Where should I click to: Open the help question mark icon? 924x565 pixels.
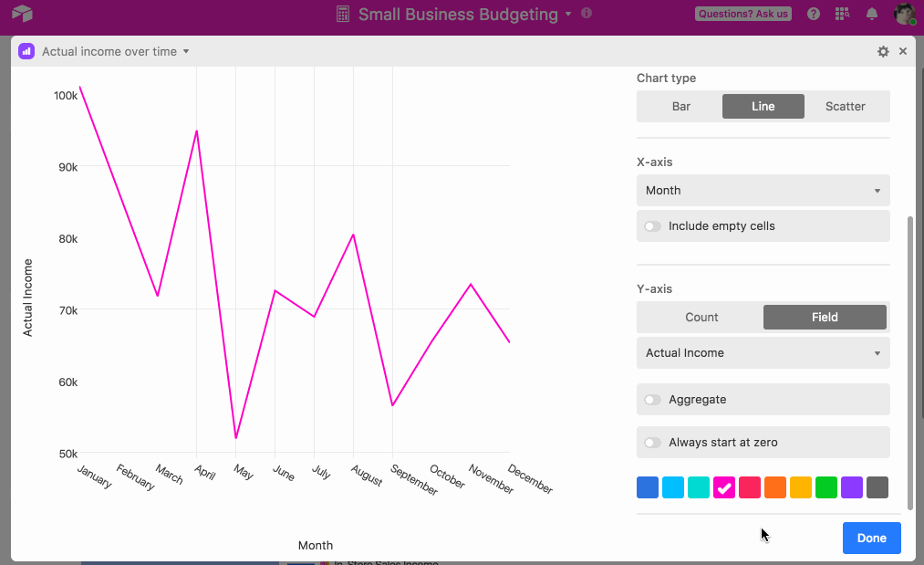(814, 14)
